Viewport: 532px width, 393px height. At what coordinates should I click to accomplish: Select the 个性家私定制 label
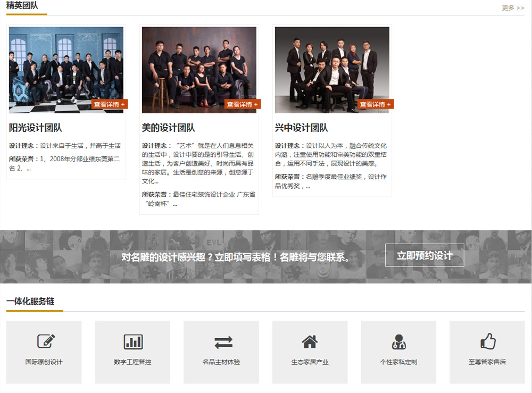[x=398, y=362]
